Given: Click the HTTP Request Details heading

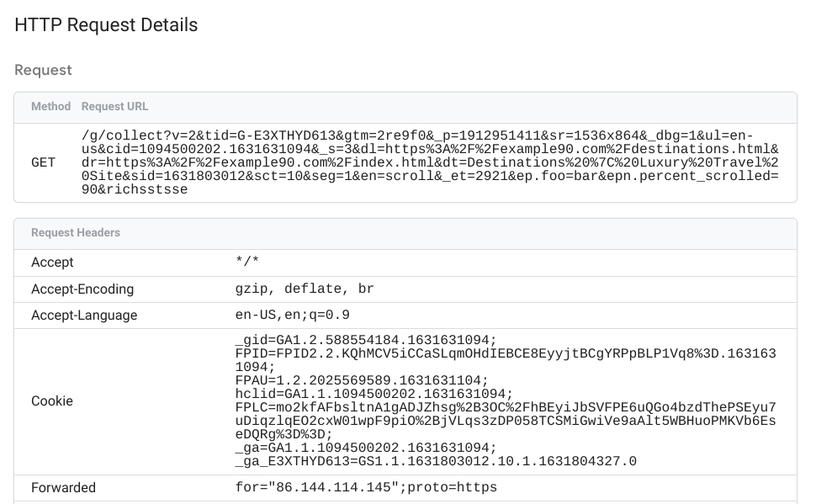Looking at the screenshot, I should point(106,25).
